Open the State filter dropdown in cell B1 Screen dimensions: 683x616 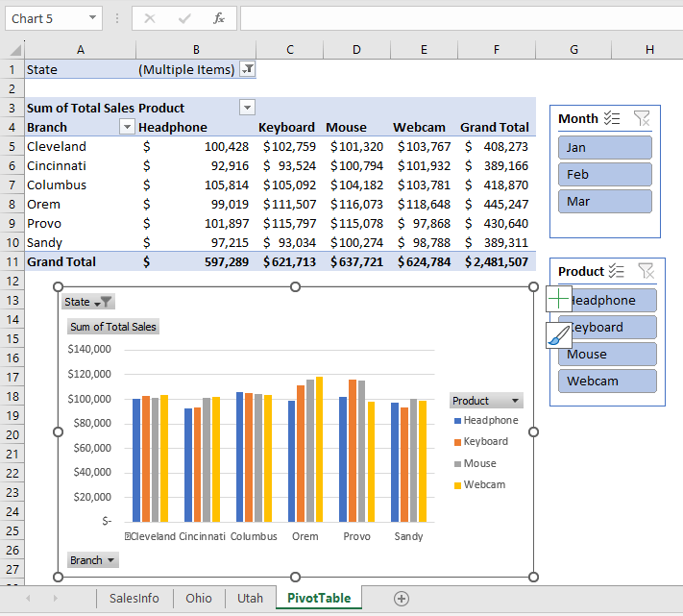coord(247,69)
